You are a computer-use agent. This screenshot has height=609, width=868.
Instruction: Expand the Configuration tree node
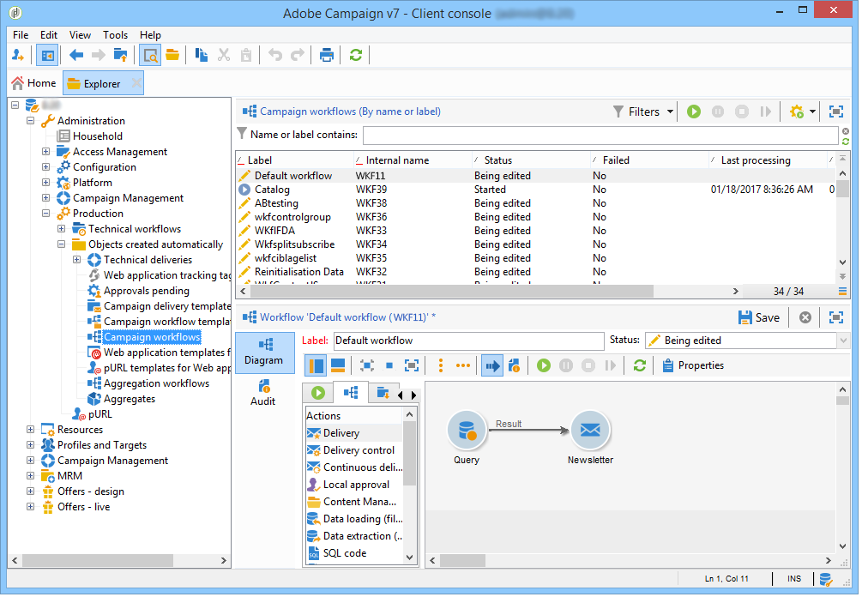click(46, 167)
